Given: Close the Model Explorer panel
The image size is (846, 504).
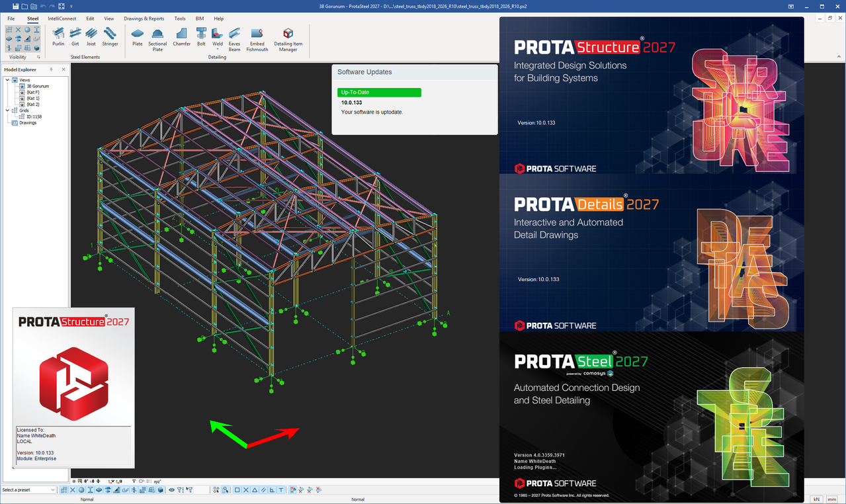Looking at the screenshot, I should [x=63, y=69].
